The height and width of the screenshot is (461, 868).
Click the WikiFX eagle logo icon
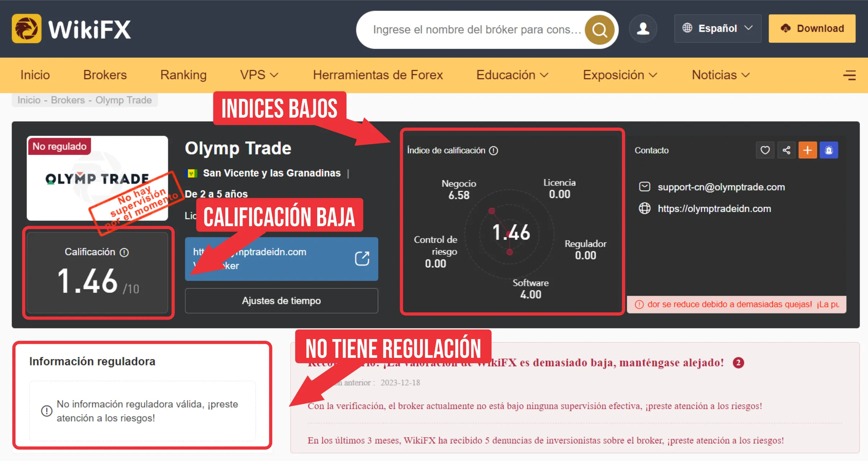[27, 29]
